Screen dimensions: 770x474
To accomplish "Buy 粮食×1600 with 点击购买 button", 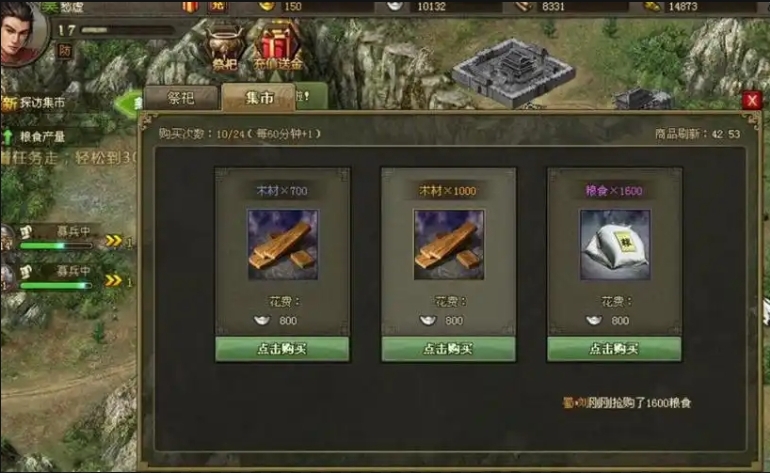I will (614, 349).
